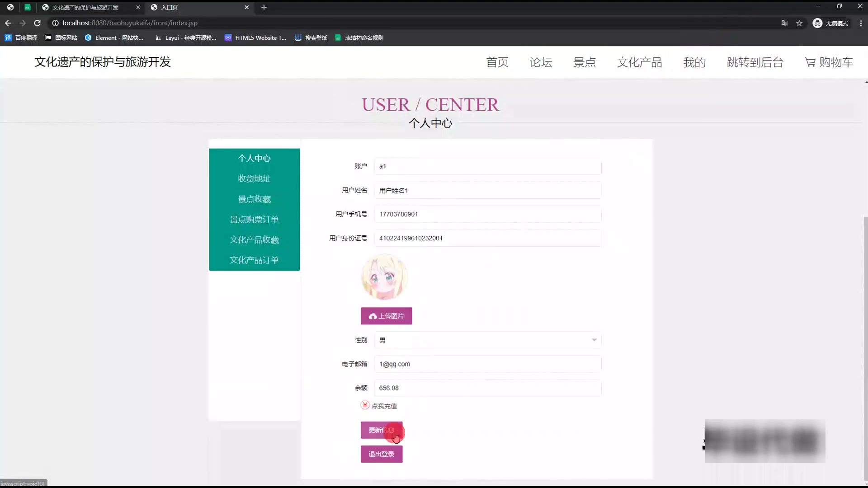Bookmark page with star icon
Image resolution: width=868 pixels, height=488 pixels.
tap(799, 23)
